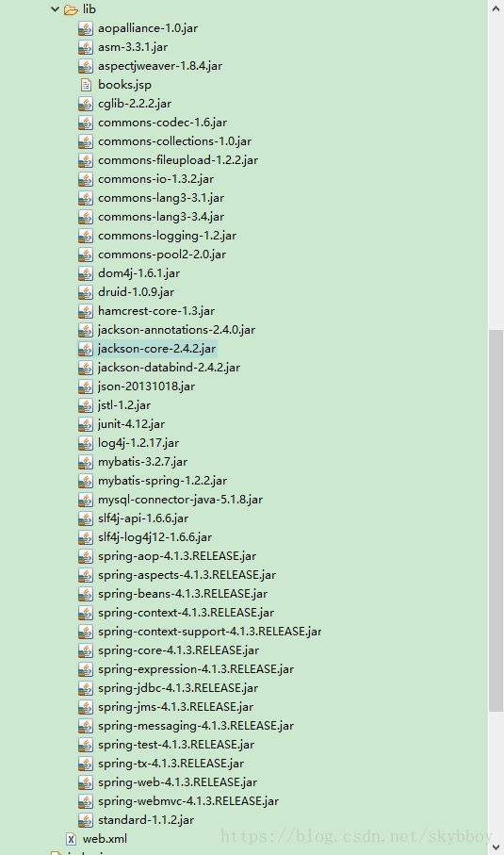504x855 pixels.
Task: Select mybatis-3.2.7.jar file name
Action: point(143,462)
